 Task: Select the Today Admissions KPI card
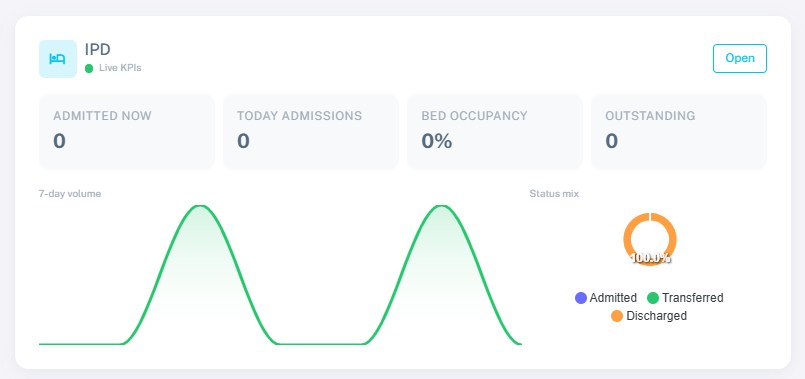[x=311, y=131]
